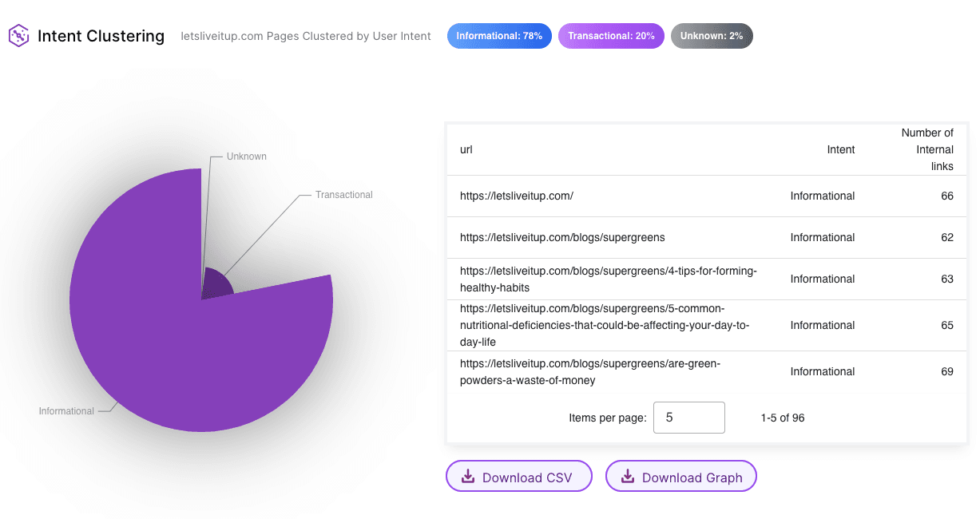980x519 pixels.
Task: Open the 5-common-nutritional-deficiencies URL
Action: coord(605,325)
